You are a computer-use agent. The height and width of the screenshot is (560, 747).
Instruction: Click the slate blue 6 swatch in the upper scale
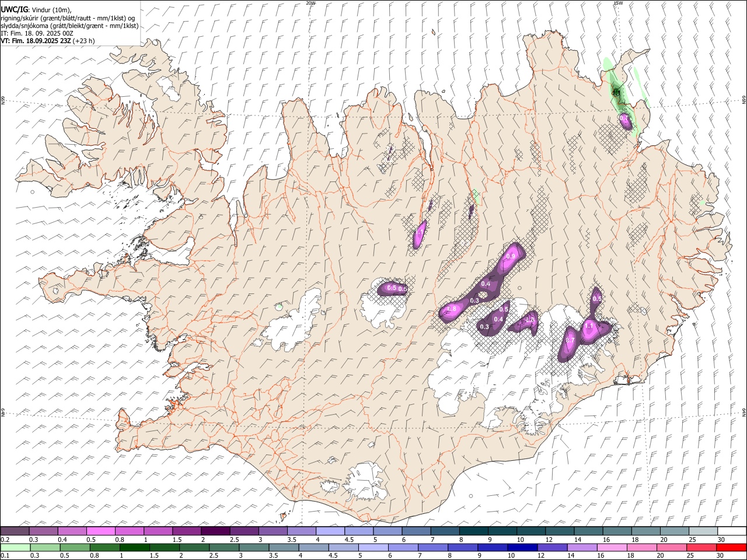[417, 531]
